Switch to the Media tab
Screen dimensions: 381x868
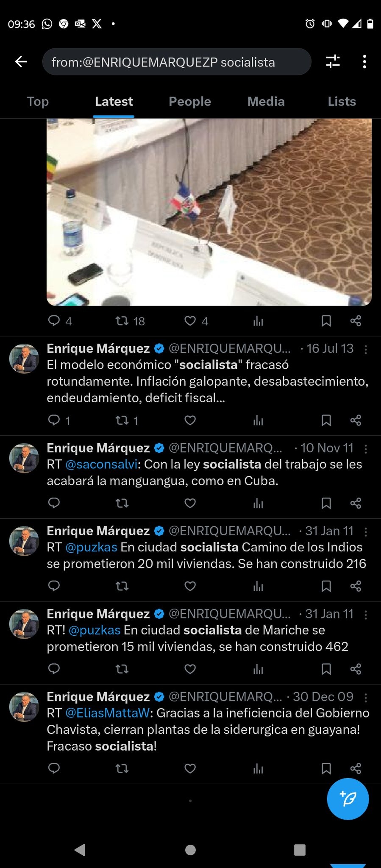pyautogui.click(x=266, y=102)
